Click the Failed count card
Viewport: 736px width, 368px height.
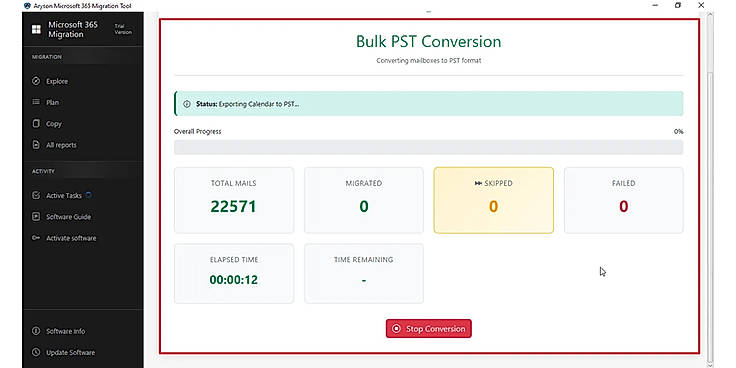point(623,200)
